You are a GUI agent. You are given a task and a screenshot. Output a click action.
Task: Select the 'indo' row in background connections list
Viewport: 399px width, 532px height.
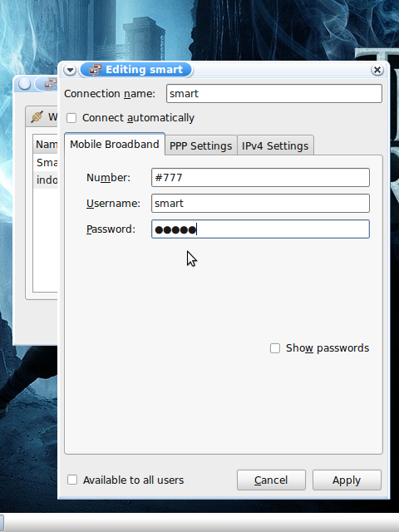point(46,180)
